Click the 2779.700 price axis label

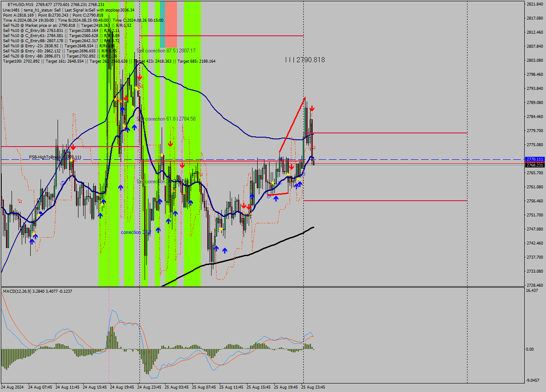point(534,131)
